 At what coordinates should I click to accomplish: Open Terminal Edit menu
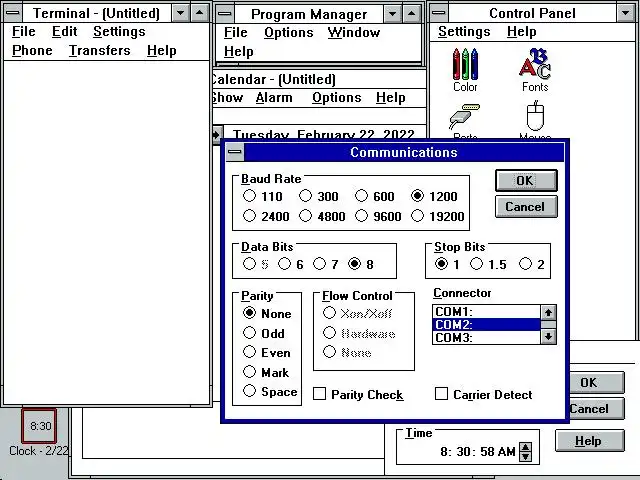coord(64,31)
